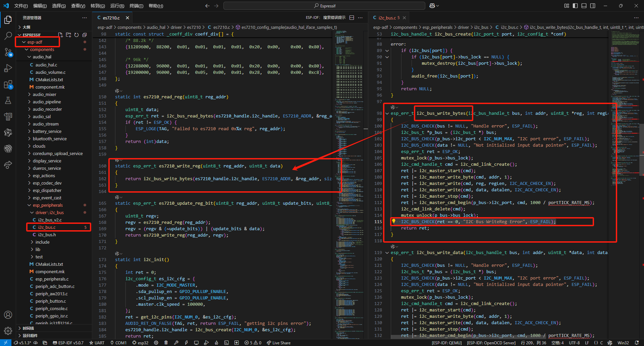Collapse all folders in the explorer

pos(85,35)
